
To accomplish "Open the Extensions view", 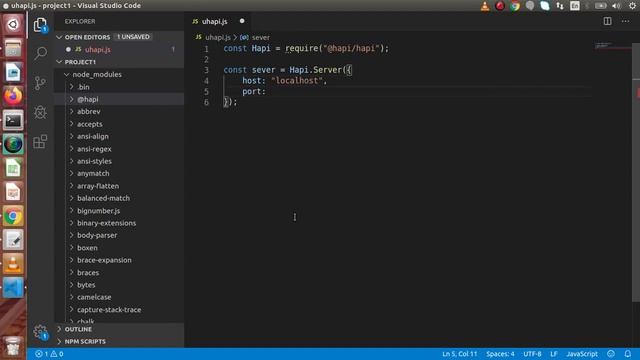I will pyautogui.click(x=40, y=142).
